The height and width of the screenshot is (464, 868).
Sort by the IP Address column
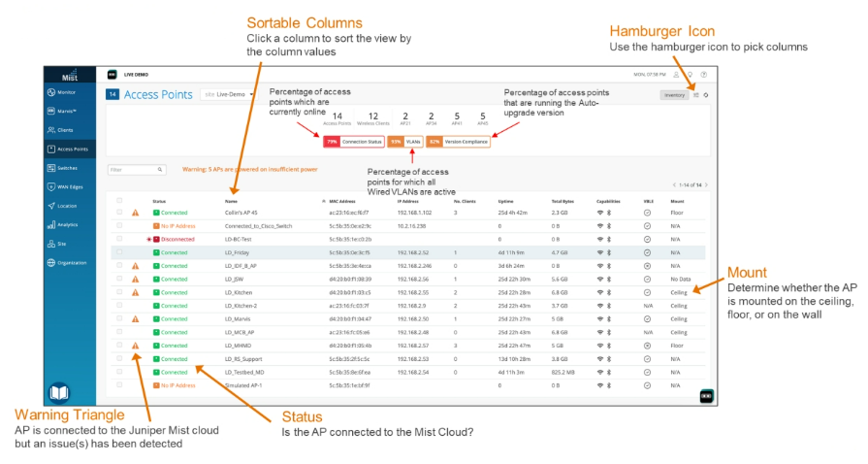click(407, 201)
